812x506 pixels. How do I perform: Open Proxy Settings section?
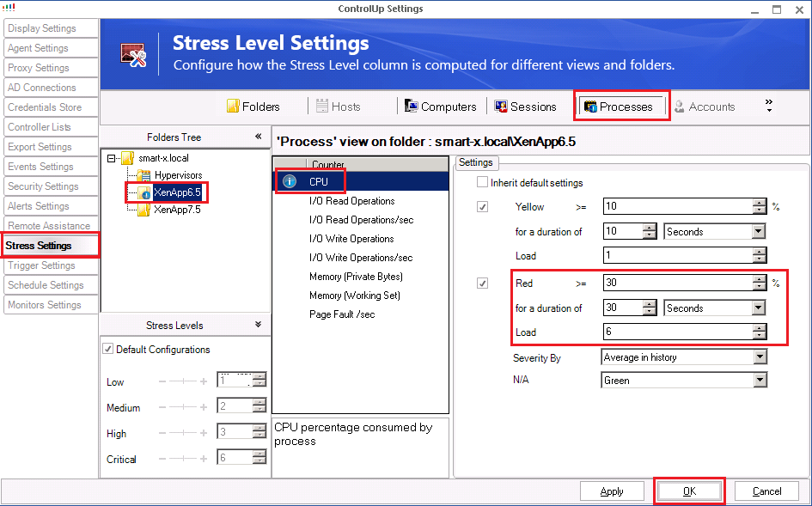coord(51,68)
